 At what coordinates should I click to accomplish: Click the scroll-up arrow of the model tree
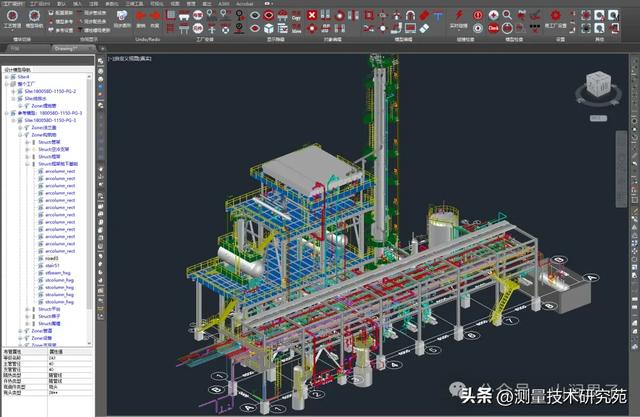click(x=89, y=76)
